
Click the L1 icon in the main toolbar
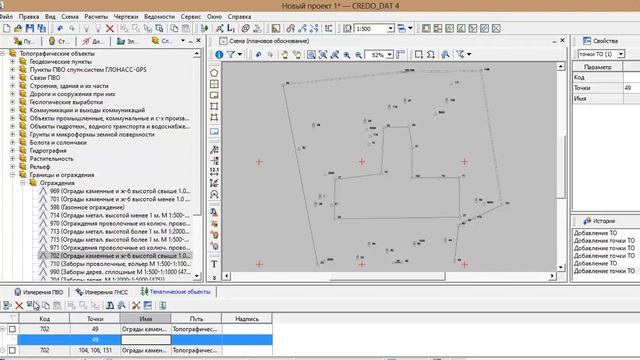(x=231, y=29)
